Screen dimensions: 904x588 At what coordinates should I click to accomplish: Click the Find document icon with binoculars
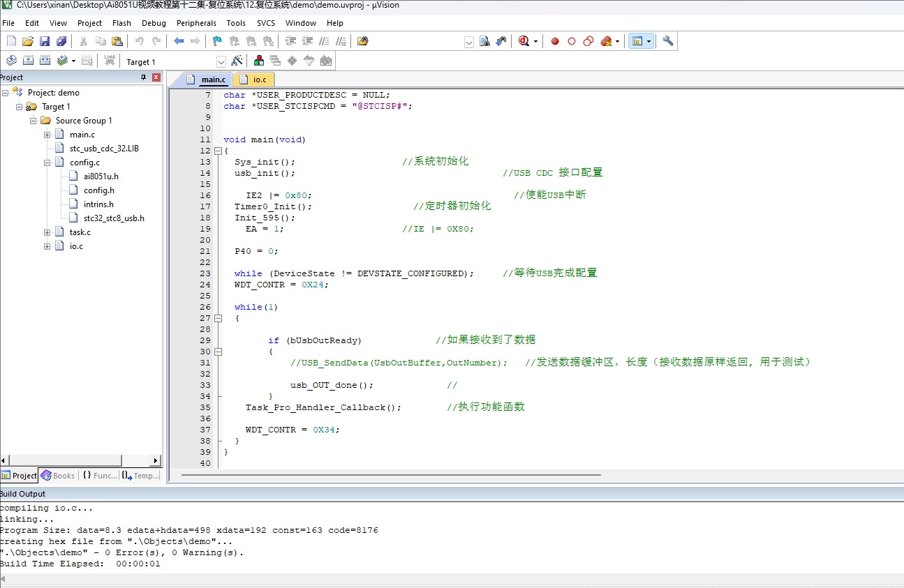[x=485, y=41]
